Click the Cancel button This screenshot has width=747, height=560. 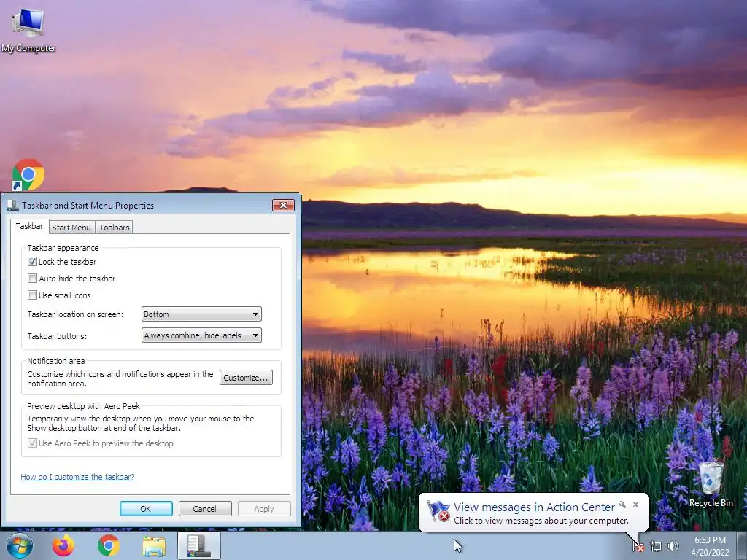coord(205,508)
